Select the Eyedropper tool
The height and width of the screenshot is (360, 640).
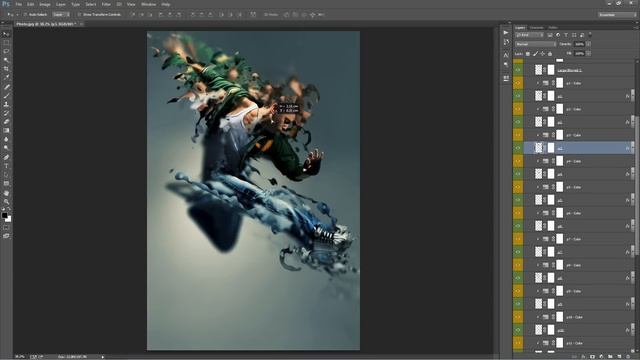click(x=6, y=78)
